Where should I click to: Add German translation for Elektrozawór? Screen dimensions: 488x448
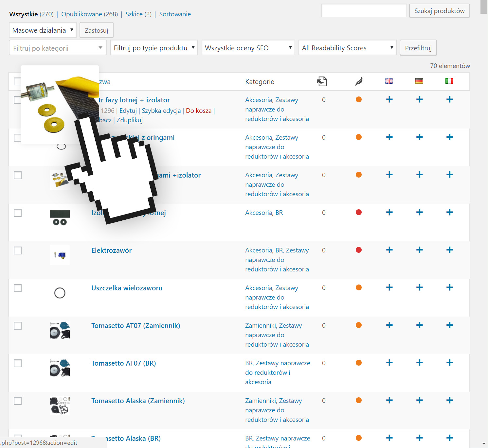[x=419, y=250]
